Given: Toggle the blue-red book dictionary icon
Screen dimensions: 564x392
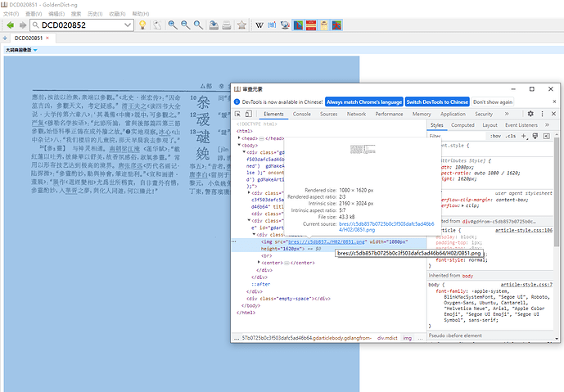Looking at the screenshot, I should click(x=298, y=25).
